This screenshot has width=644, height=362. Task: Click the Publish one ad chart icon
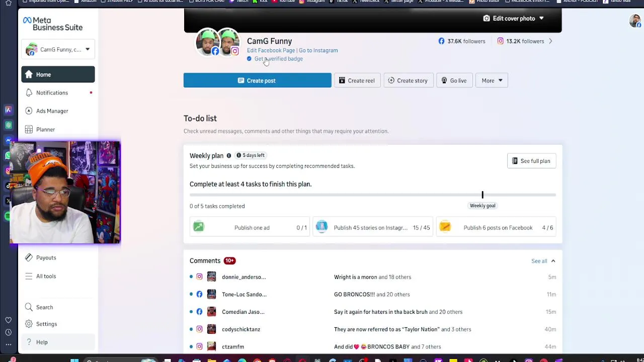tap(199, 227)
